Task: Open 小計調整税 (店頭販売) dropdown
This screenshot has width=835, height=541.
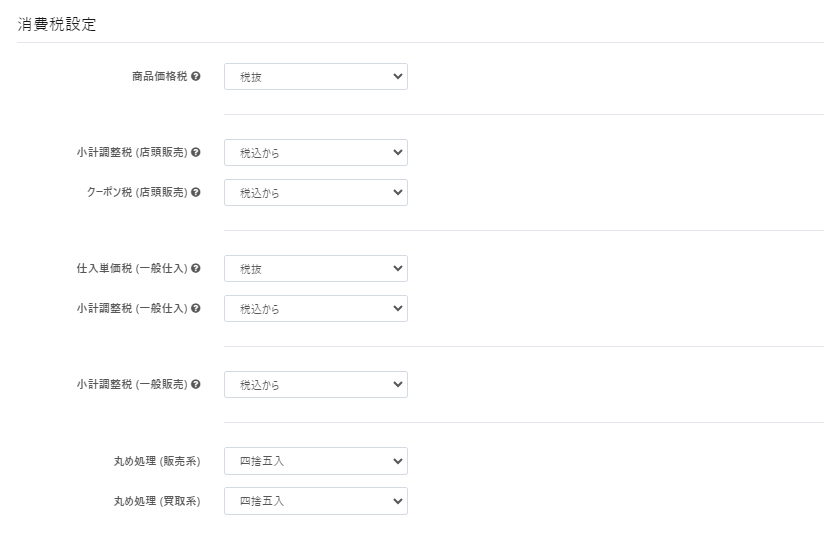Action: pyautogui.click(x=316, y=153)
